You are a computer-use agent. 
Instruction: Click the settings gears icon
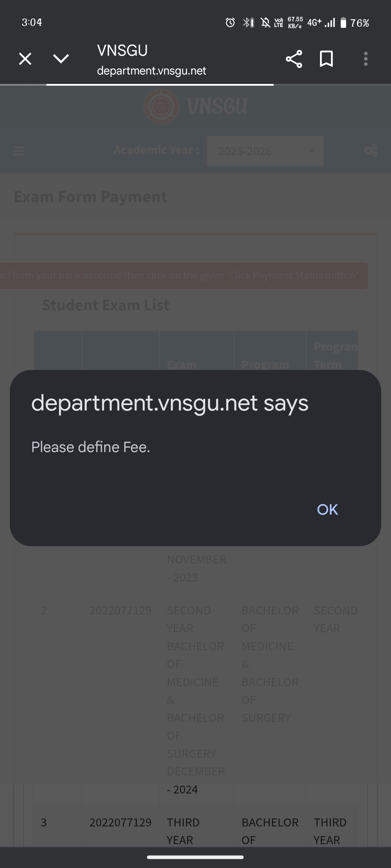[x=371, y=151]
